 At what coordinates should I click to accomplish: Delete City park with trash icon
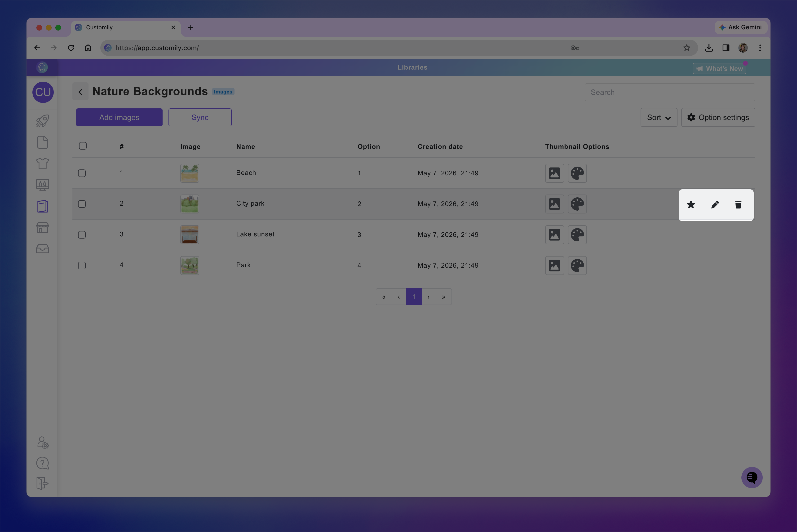pyautogui.click(x=738, y=205)
